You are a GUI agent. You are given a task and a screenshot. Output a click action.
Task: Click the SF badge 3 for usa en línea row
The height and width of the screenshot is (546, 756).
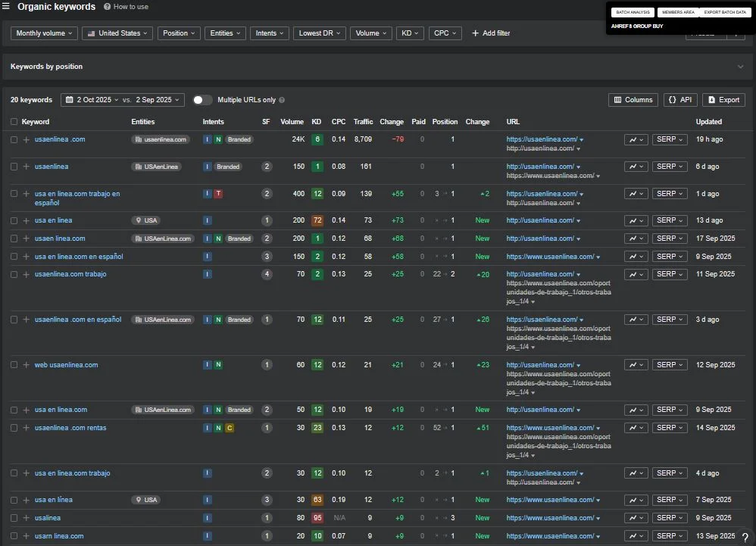267,500
